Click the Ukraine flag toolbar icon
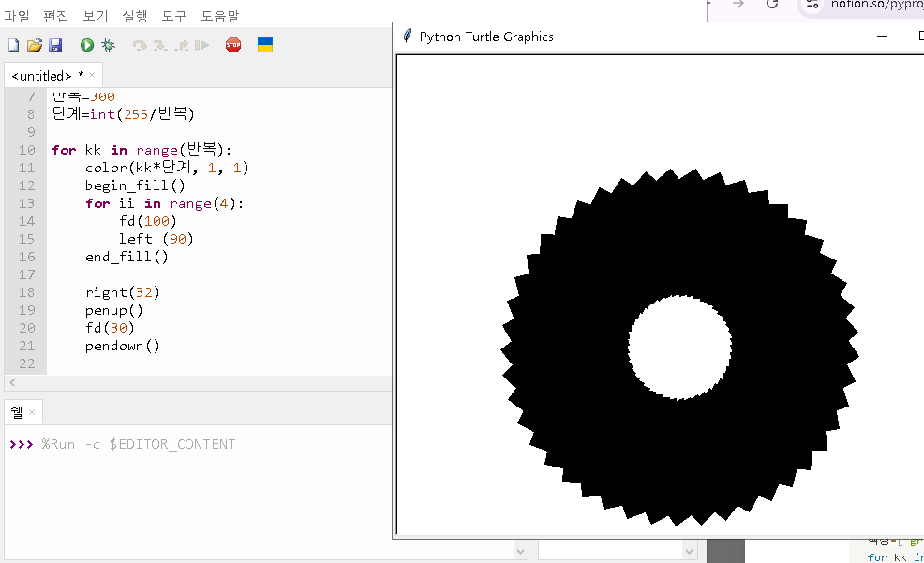Screen dimensions: 924x563 tap(265, 45)
